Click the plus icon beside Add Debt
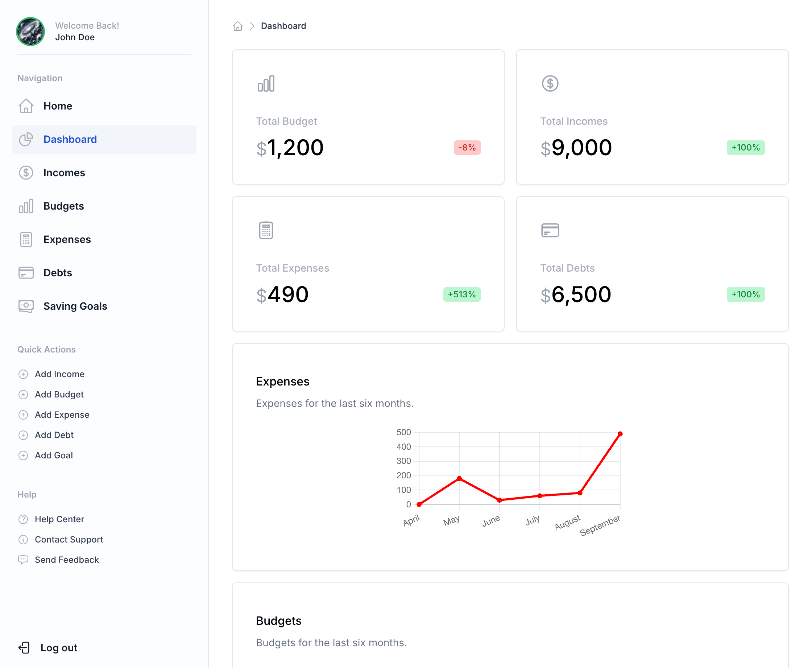 click(23, 435)
